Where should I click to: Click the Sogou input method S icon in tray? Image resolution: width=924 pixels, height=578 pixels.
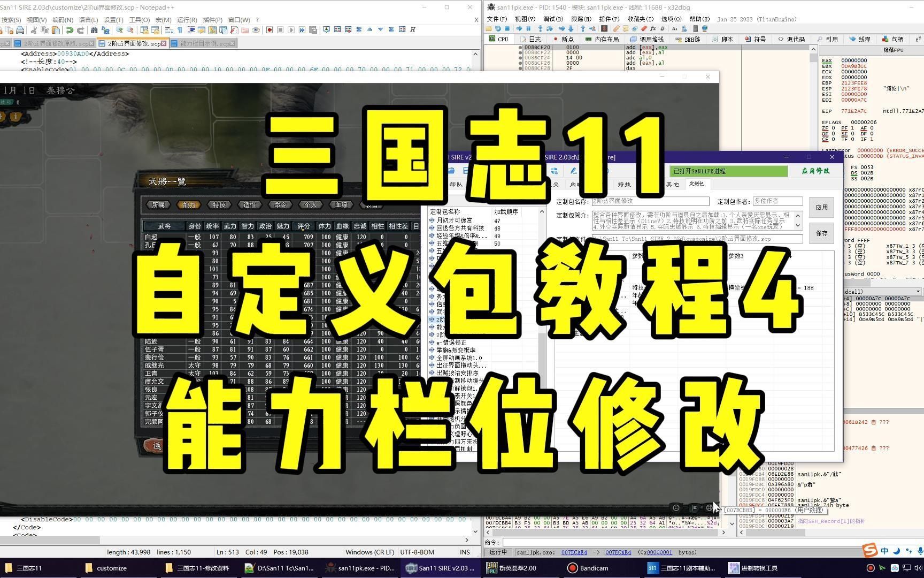pos(870,550)
